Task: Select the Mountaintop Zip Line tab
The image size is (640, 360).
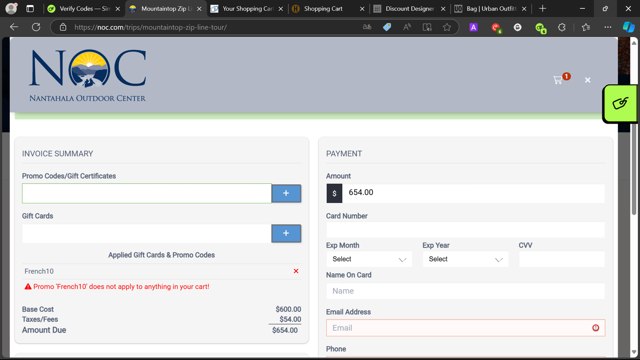Action: (165, 9)
